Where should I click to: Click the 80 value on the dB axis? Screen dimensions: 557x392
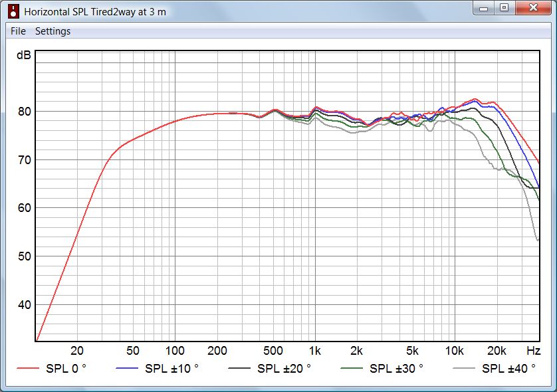coord(25,112)
